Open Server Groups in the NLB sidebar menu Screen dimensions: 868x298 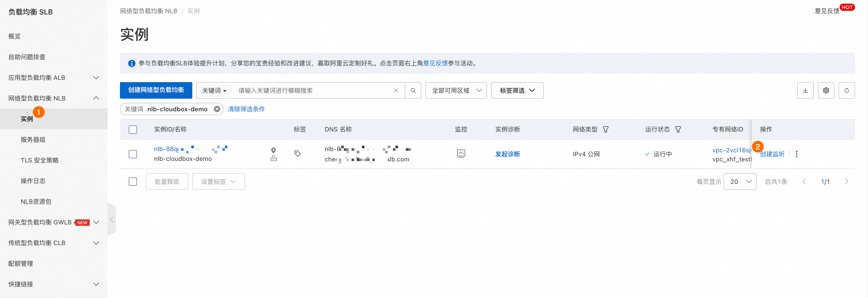pyautogui.click(x=33, y=139)
